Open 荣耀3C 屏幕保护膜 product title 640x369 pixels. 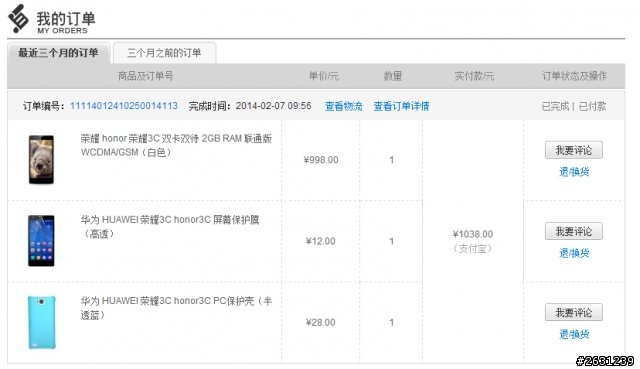click(x=170, y=227)
